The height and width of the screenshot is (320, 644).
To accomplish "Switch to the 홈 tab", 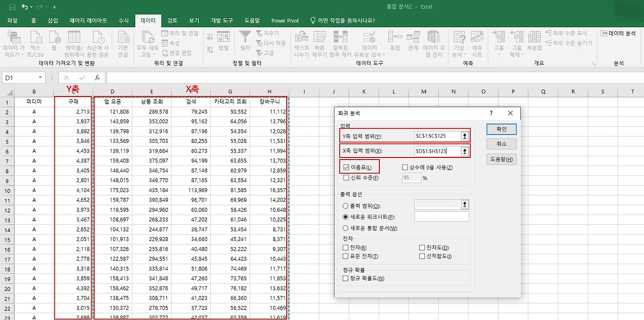I will coord(34,21).
